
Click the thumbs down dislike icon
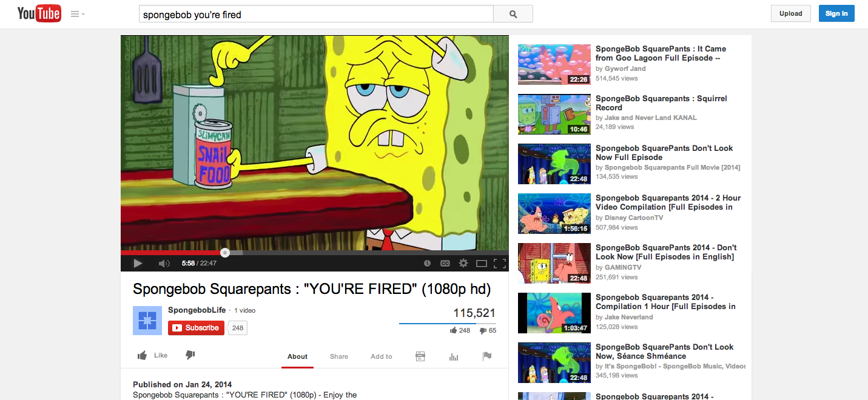pyautogui.click(x=190, y=355)
